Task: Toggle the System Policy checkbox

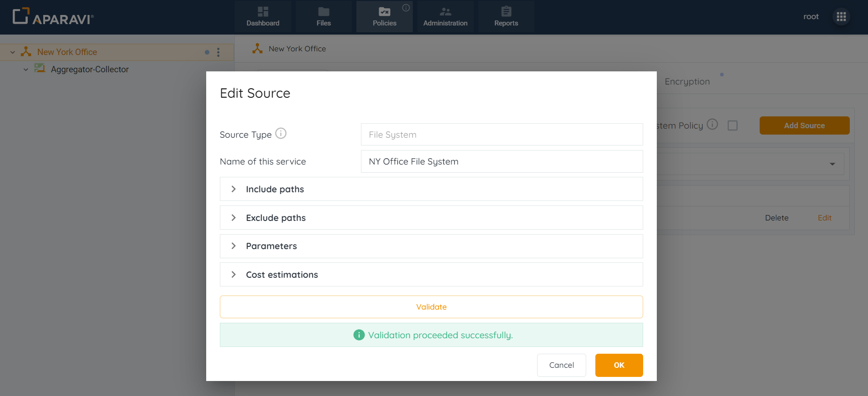Action: [732, 125]
